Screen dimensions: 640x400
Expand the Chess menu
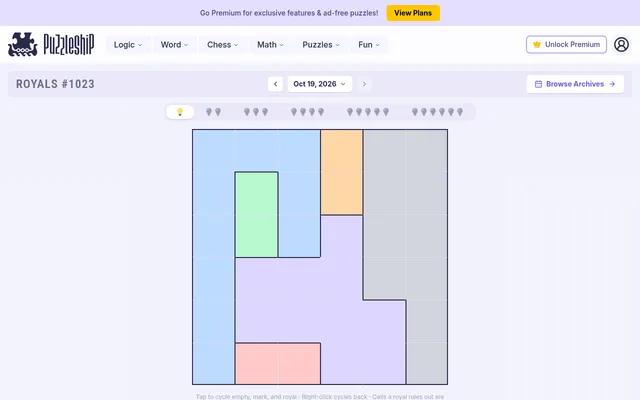point(222,44)
